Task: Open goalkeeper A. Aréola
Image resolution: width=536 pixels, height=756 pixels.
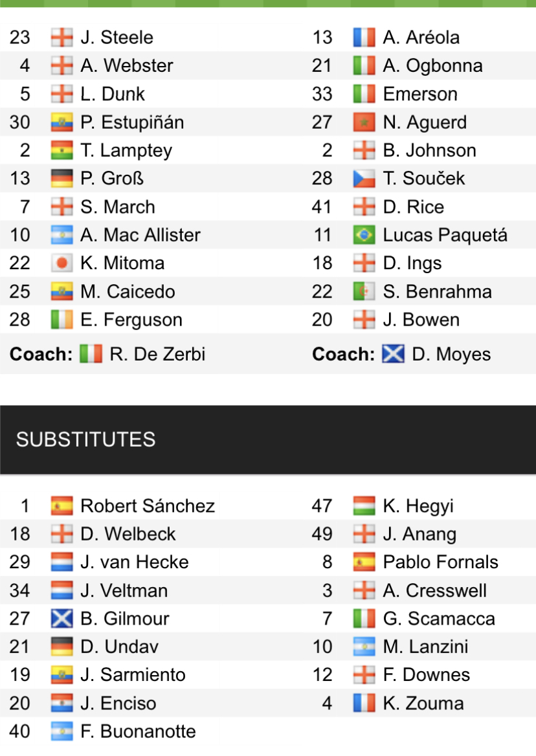Action: pos(421,38)
